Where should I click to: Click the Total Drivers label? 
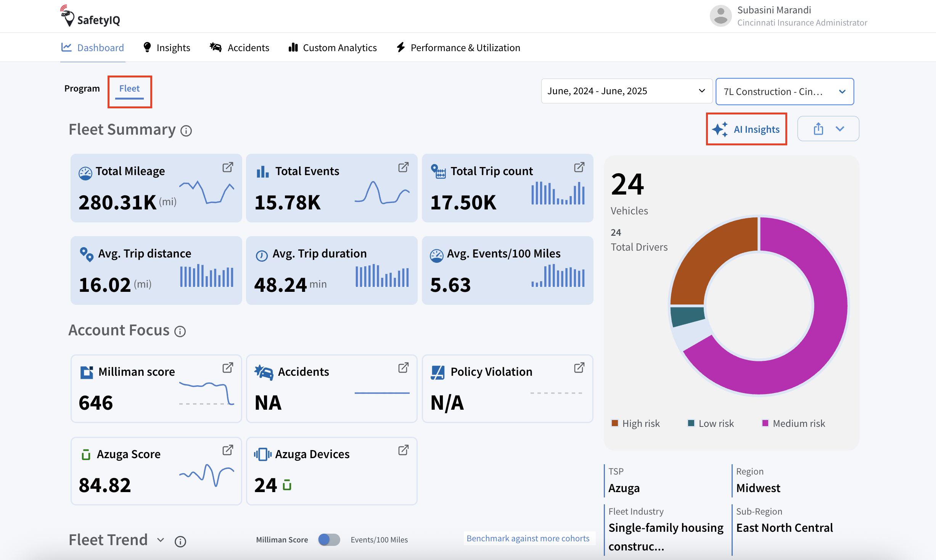point(639,247)
